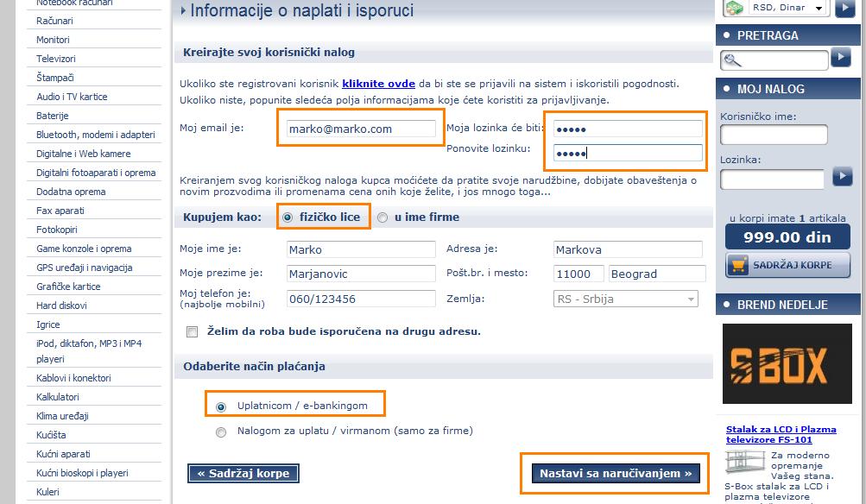This screenshot has width=866, height=504.
Task: Open the Računari category
Action: 54,21
